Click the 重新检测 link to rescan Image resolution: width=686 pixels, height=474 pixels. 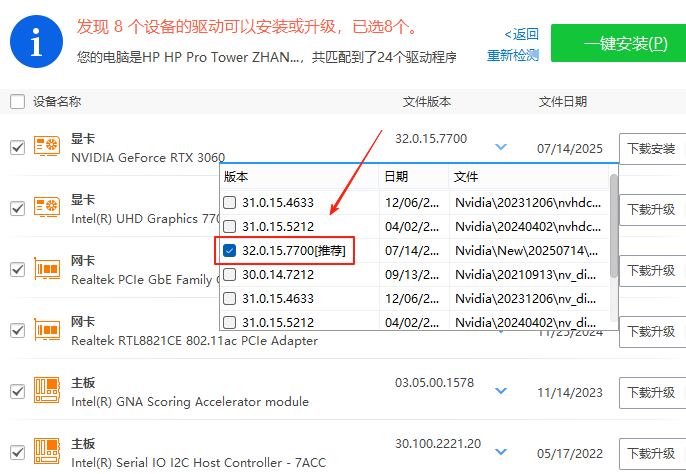coord(513,55)
